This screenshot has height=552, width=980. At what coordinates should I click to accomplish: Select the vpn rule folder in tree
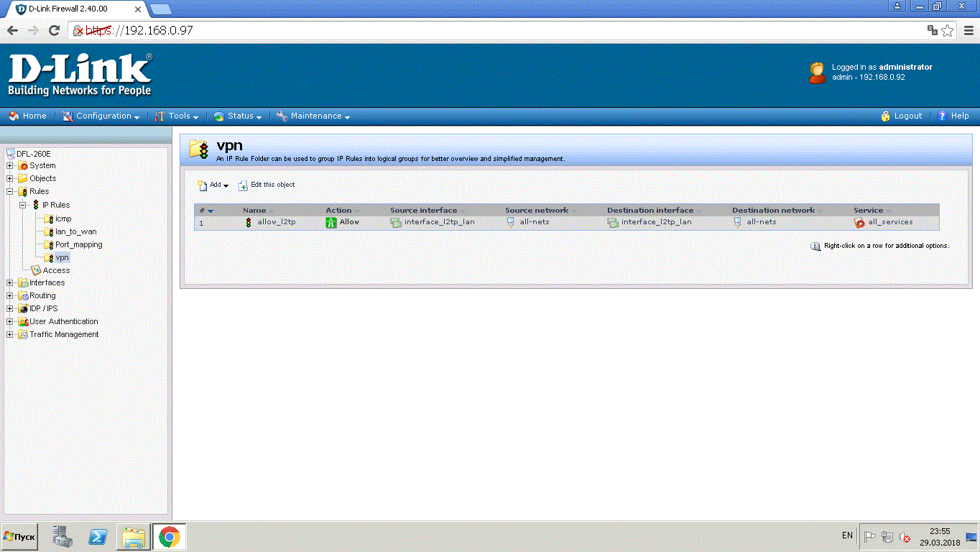pos(62,257)
